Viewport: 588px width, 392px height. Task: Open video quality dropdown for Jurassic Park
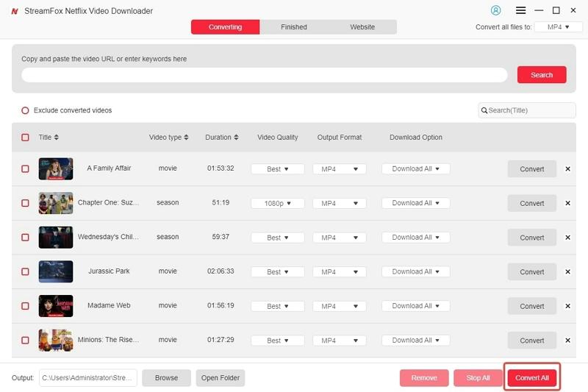click(x=278, y=272)
